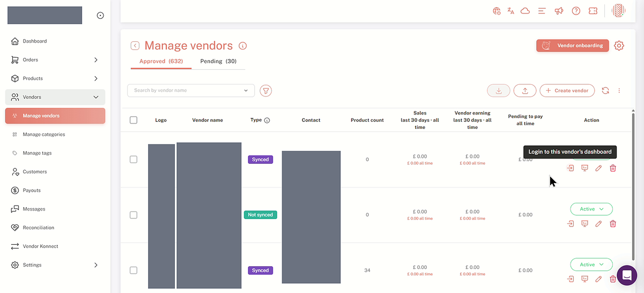Login to first vendor's dashboard icon

click(570, 168)
